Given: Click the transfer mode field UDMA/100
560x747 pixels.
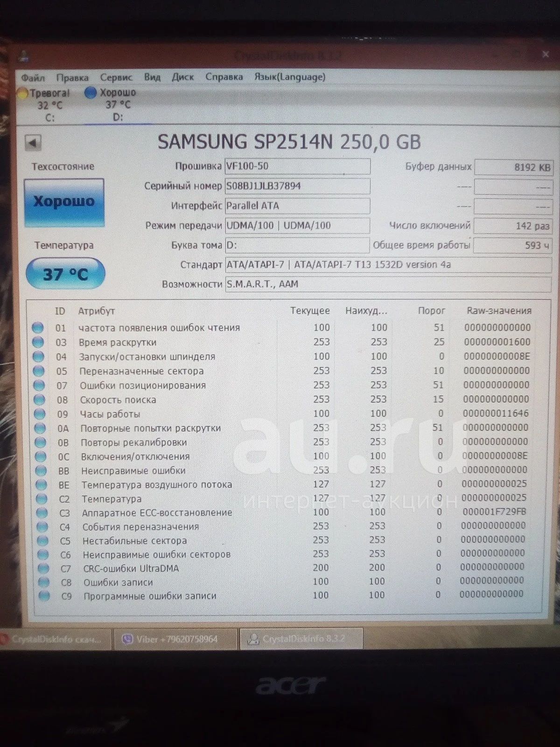Looking at the screenshot, I should click(298, 226).
